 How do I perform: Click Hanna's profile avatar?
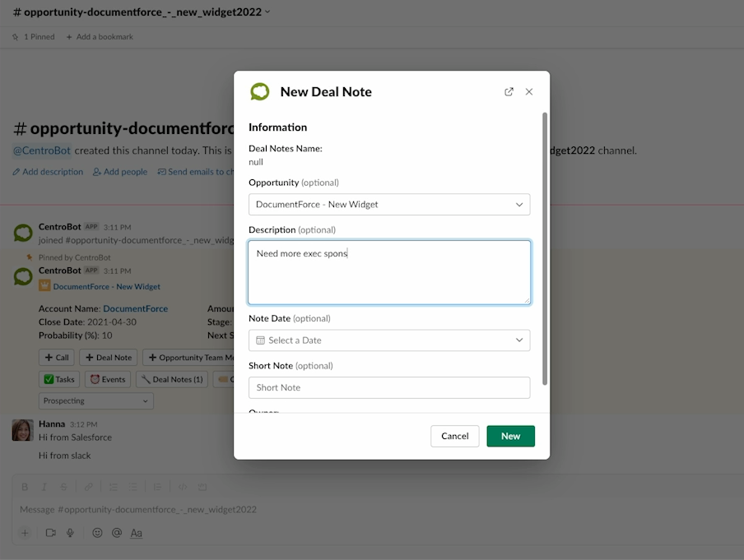click(22, 430)
